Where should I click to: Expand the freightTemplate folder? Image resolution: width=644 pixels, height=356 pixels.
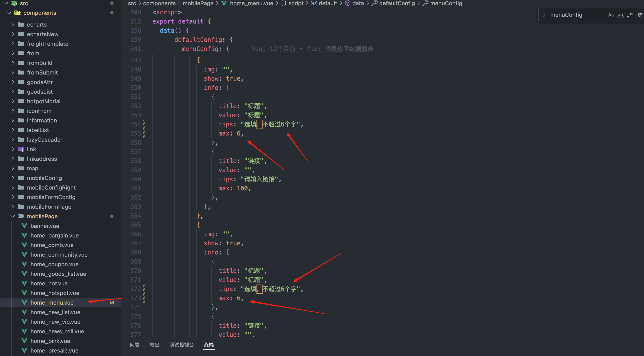[13, 44]
